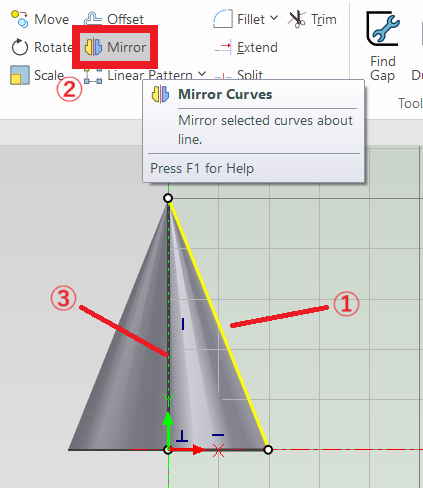Click the Mirror curves icon

click(93, 47)
